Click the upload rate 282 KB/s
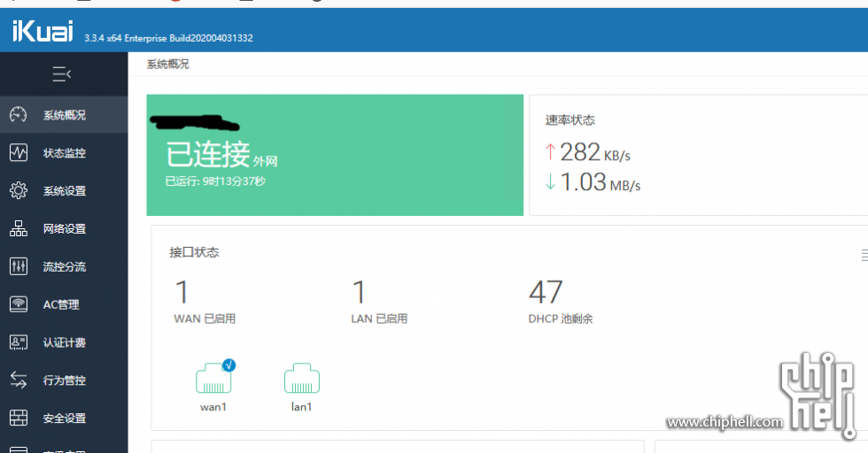Screen dimensions: 868x453 595,152
